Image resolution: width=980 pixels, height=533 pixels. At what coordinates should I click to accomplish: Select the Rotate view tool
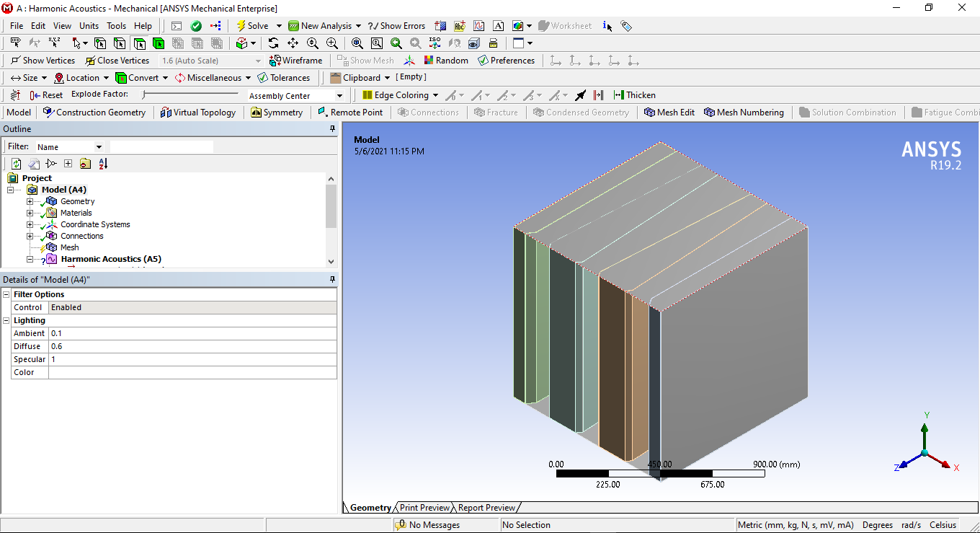tap(273, 43)
